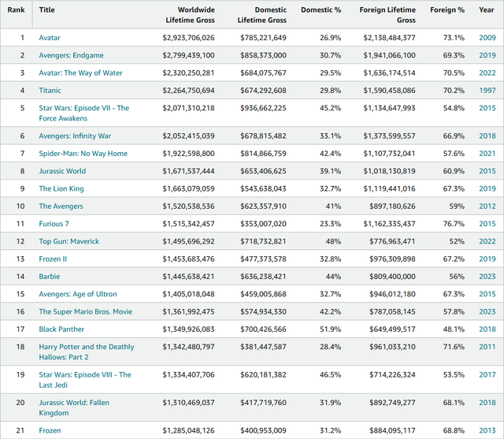Select the 2021 year link
Screen dimensions: 504x439
[x=487, y=154]
